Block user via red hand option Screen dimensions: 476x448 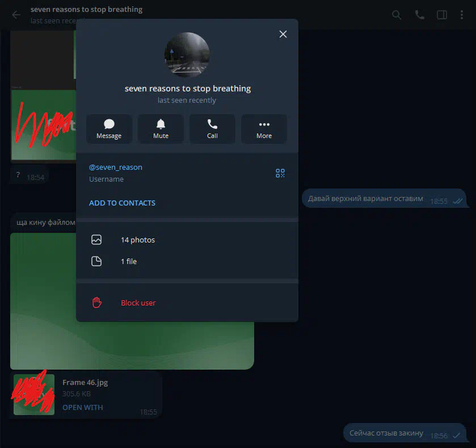point(138,303)
